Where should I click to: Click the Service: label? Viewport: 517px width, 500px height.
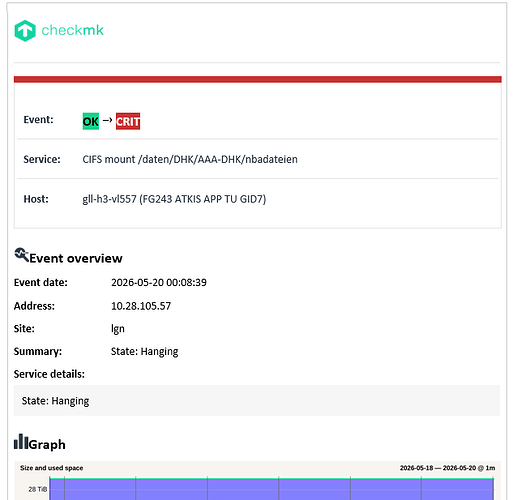click(x=42, y=159)
